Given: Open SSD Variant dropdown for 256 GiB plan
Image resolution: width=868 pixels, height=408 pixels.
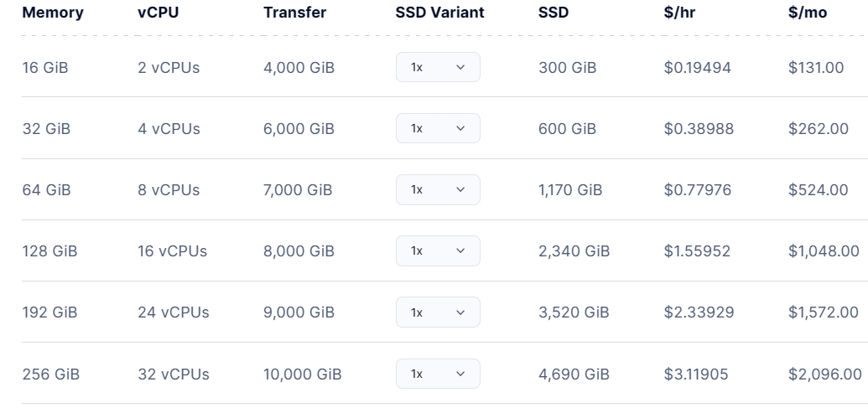Looking at the screenshot, I should coord(437,374).
